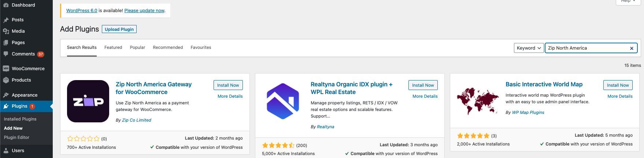Click the Users person icon
This screenshot has height=158, width=644.
pos(6,151)
